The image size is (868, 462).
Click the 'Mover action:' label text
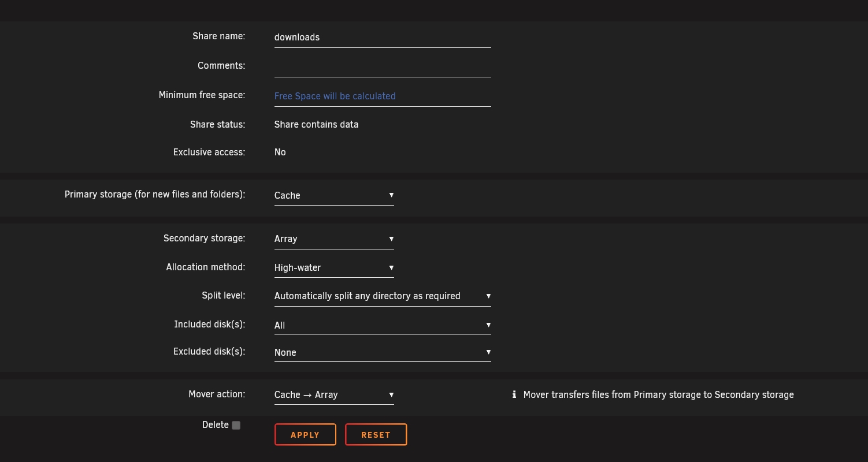point(217,394)
